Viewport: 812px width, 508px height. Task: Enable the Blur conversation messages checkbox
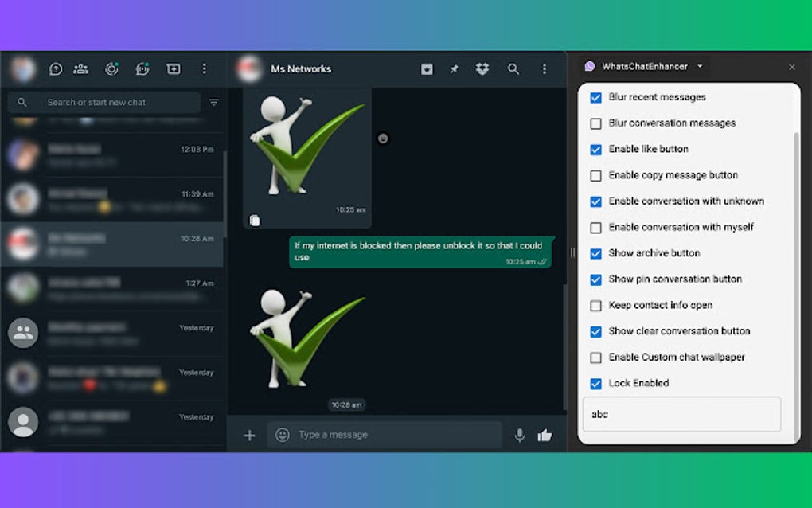tap(595, 123)
